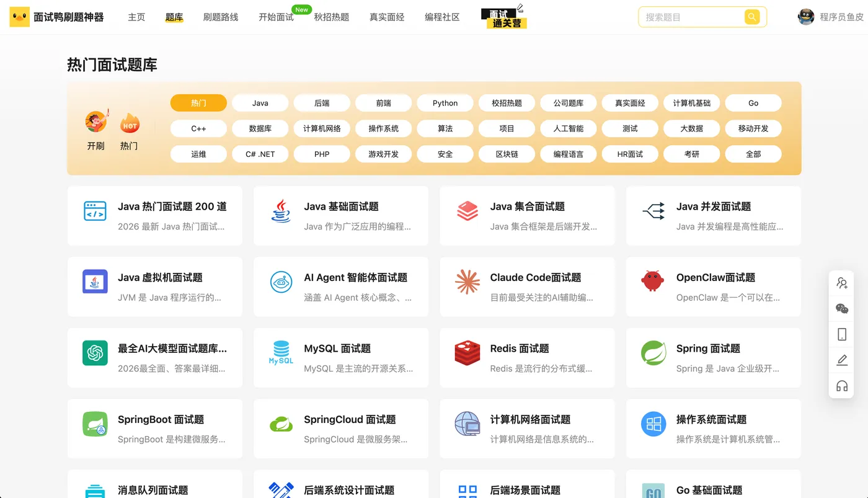Click the search magnifier button
868x498 pixels.
pyautogui.click(x=752, y=17)
